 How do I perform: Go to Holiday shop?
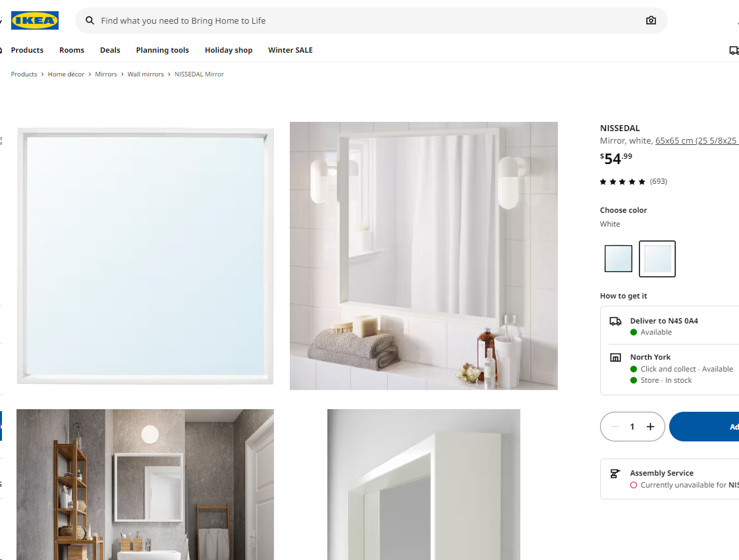coord(229,50)
